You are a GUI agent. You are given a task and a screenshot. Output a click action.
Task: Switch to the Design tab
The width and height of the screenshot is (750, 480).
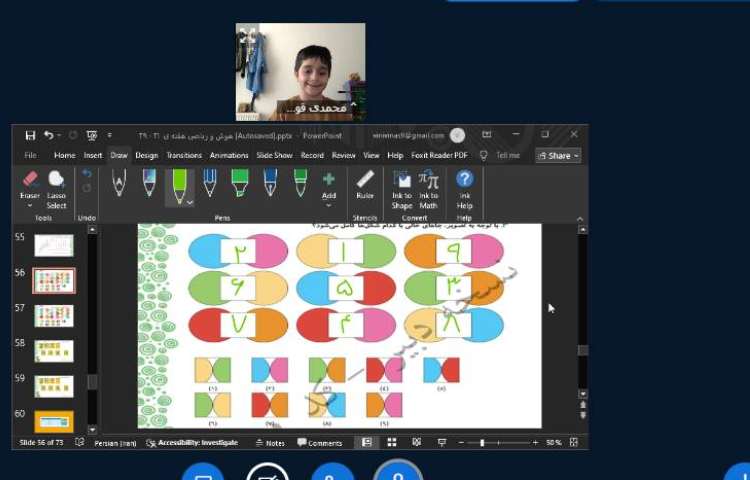(146, 155)
